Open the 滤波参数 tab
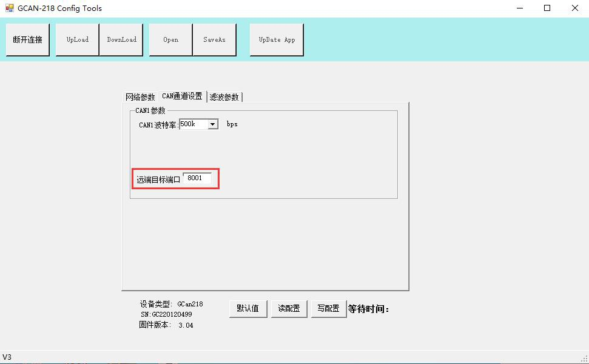Screen dimensions: 589x364 click(x=224, y=97)
